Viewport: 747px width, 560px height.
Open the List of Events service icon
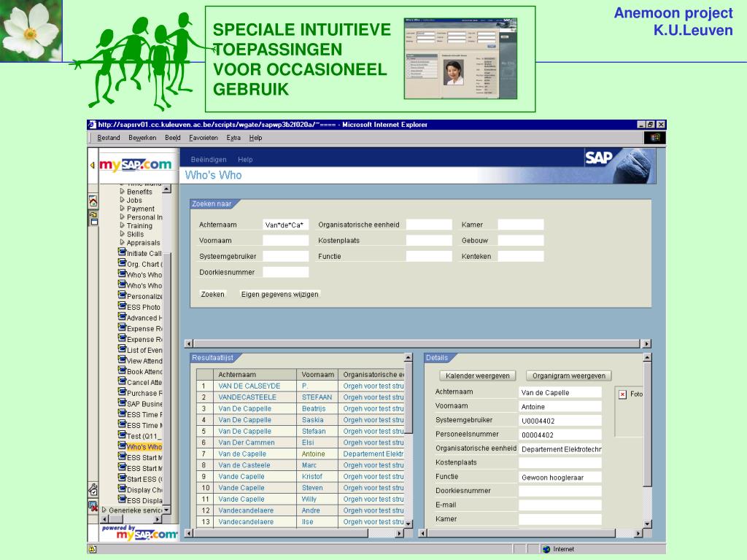click(x=122, y=349)
